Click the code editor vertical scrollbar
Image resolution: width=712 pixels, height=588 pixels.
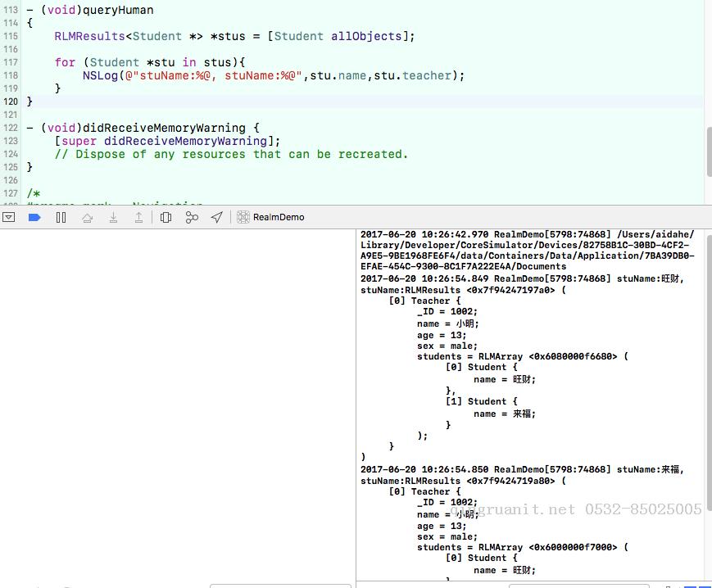[708, 123]
